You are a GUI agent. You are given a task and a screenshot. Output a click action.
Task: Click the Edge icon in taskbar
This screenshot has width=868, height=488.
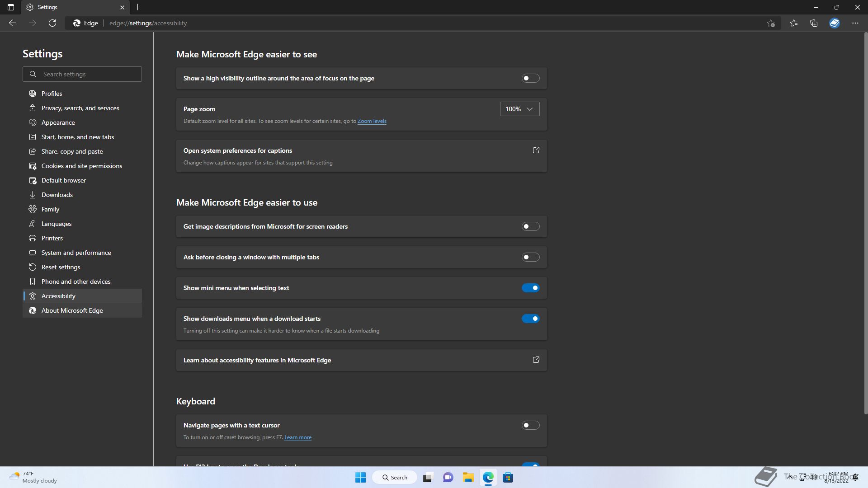(488, 478)
